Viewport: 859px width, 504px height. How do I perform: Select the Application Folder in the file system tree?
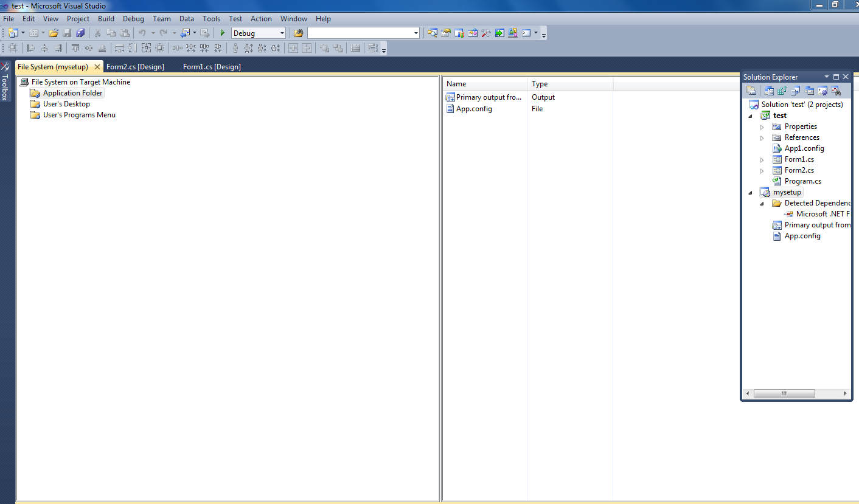(71, 92)
